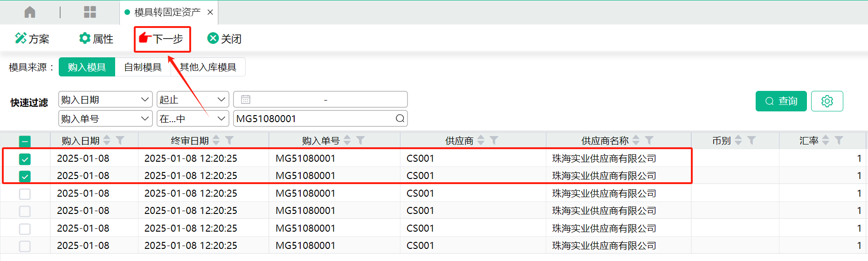The height and width of the screenshot is (261, 868).
Task: Check the third row checkbox
Action: coord(25,194)
